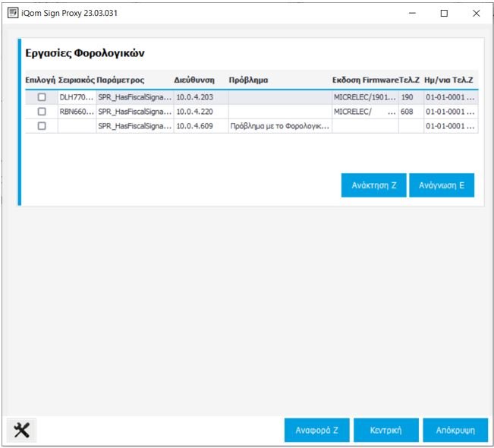Click the Πρόβλημα με το Φορολογικ... cell
This screenshot has height=448, width=494.
click(278, 126)
